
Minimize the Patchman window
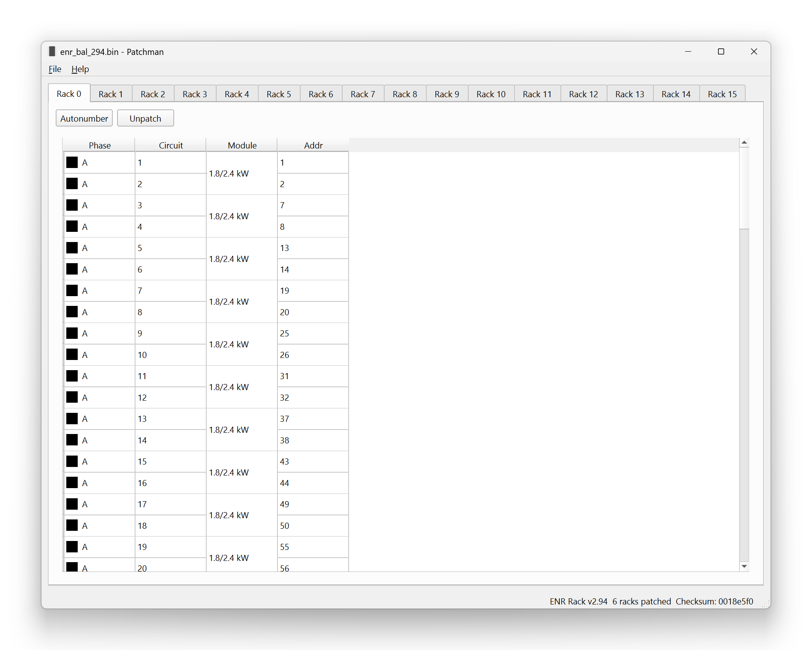click(688, 52)
